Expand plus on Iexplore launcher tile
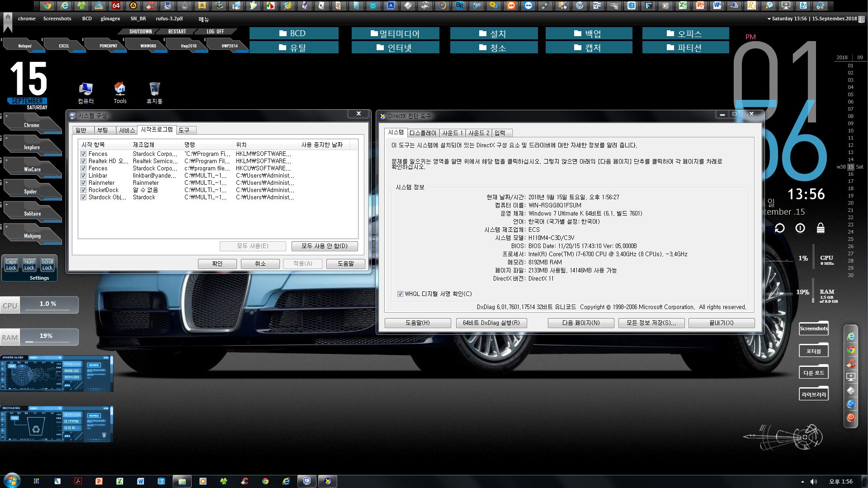The height and width of the screenshot is (488, 868). coord(6,138)
